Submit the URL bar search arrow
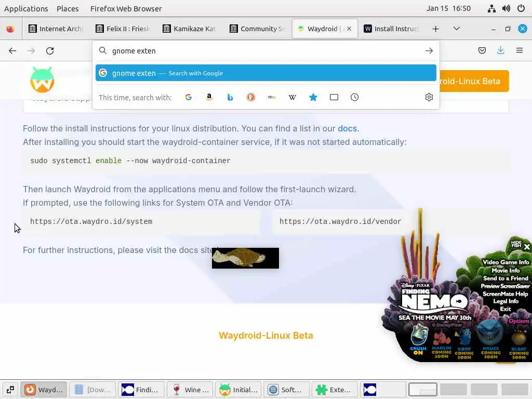The width and height of the screenshot is (532, 399). click(429, 50)
